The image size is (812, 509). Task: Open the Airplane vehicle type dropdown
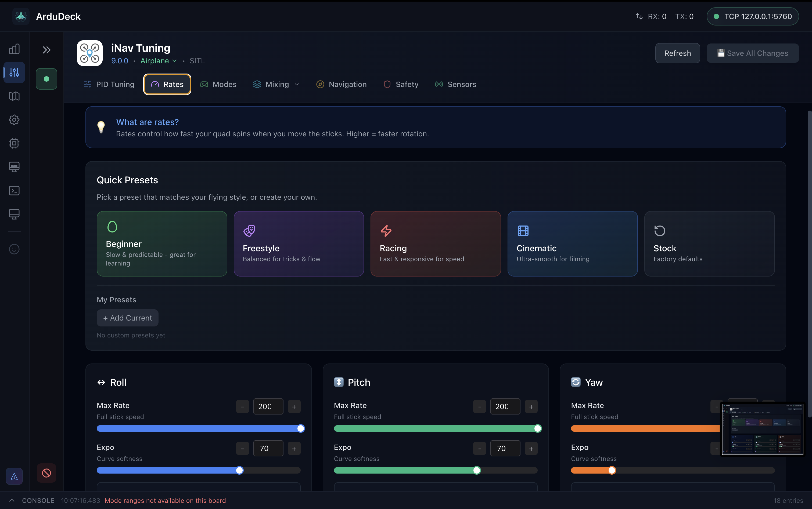(x=158, y=61)
